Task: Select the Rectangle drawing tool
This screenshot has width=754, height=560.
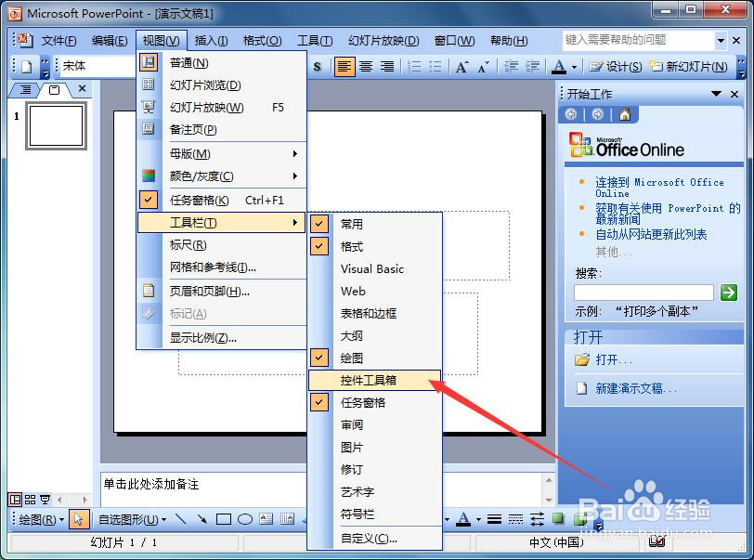Action: [x=224, y=519]
